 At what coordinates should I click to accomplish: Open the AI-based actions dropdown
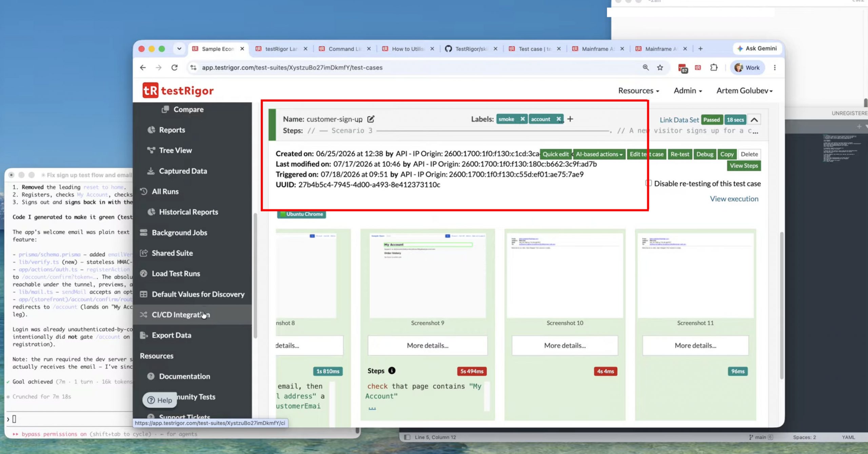[x=599, y=154]
